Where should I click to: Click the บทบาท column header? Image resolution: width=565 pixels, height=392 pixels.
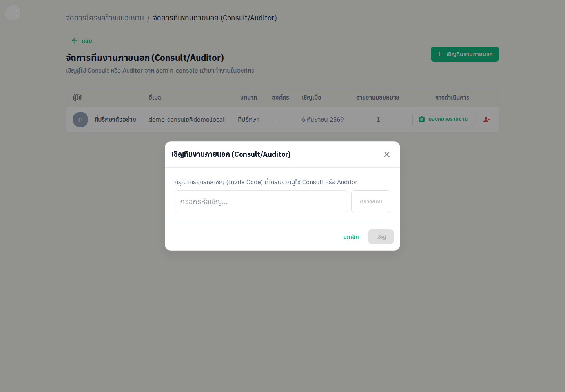point(249,98)
